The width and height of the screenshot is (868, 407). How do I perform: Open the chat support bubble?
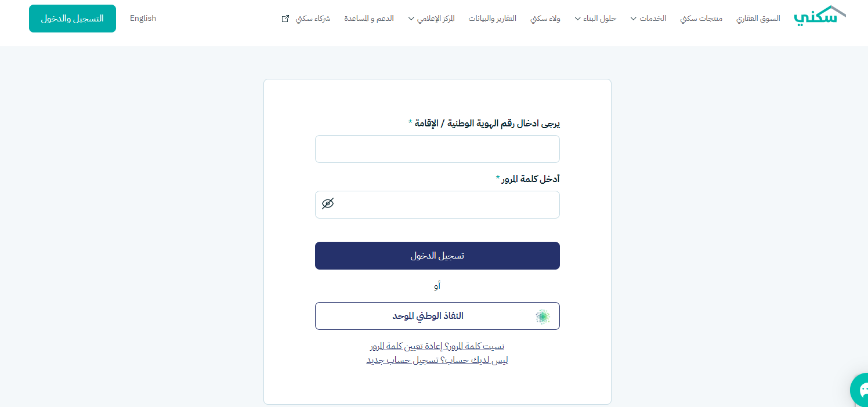tap(861, 390)
